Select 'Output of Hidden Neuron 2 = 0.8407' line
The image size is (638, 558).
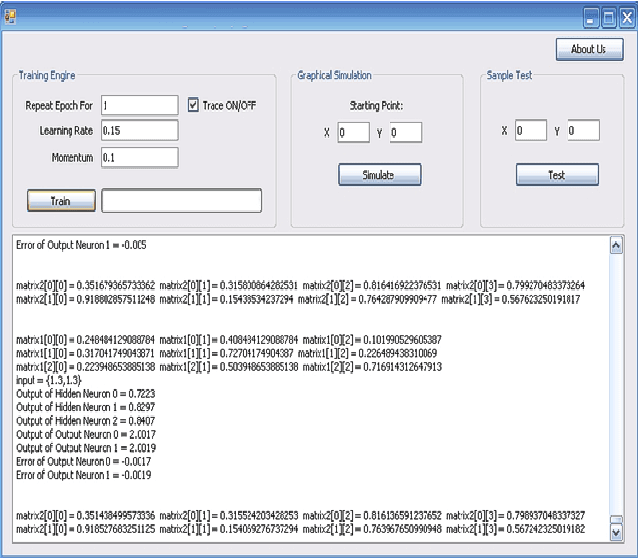pyautogui.click(x=85, y=421)
